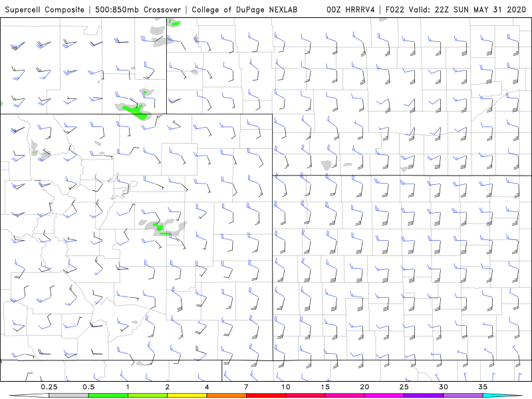This screenshot has height=399, width=532.
Task: Click the 0.5 legend value
Action: click(88, 387)
